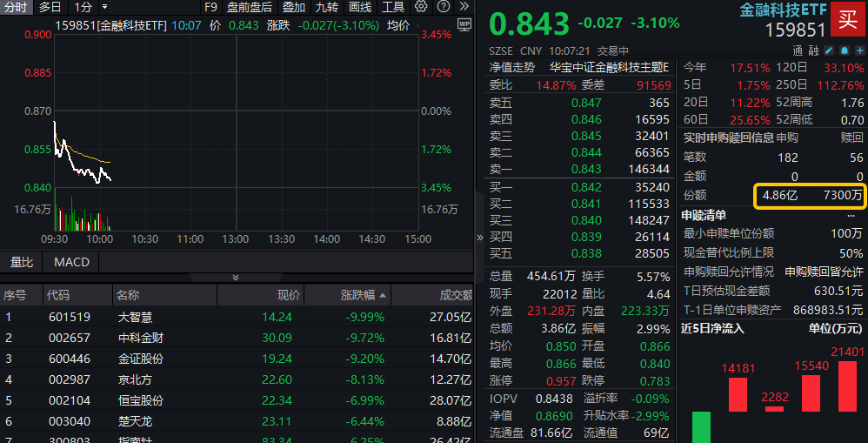
Task: Switch to the 多日 chart tab
Action: [50, 7]
